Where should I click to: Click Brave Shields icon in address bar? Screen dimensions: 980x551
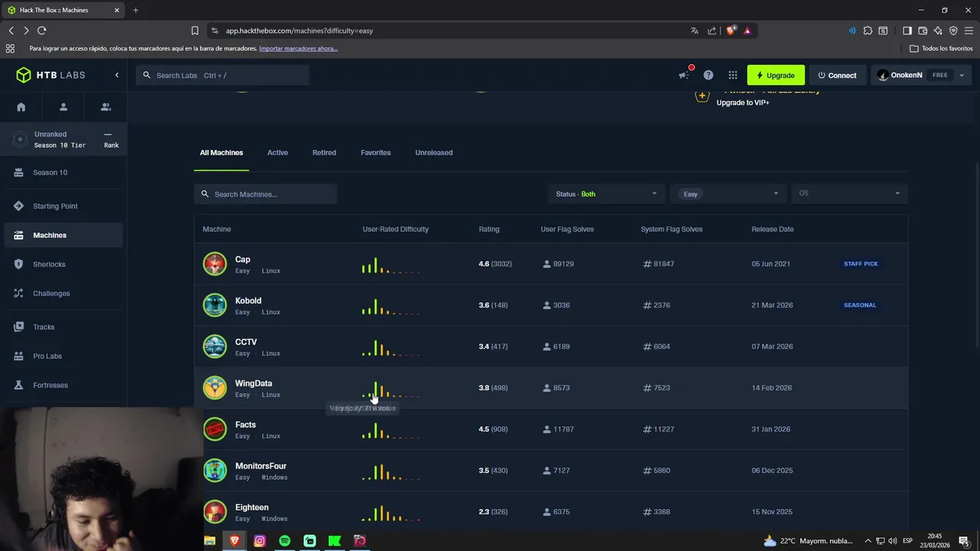731,31
